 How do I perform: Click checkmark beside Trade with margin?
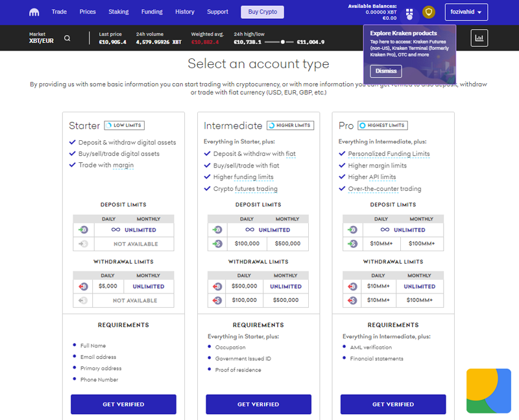[72, 165]
